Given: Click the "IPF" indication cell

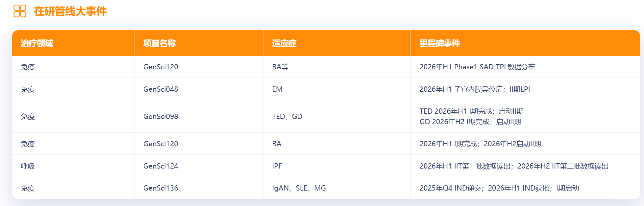Looking at the screenshot, I should (x=277, y=166).
